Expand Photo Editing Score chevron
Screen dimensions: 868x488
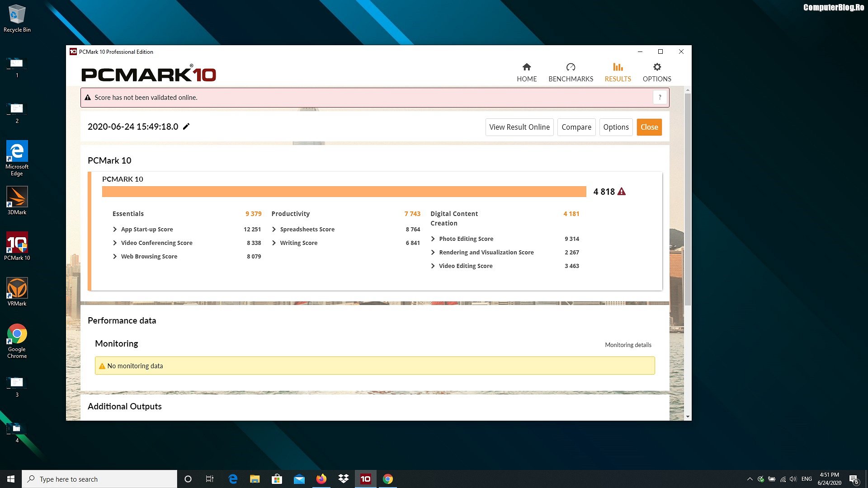coord(433,239)
